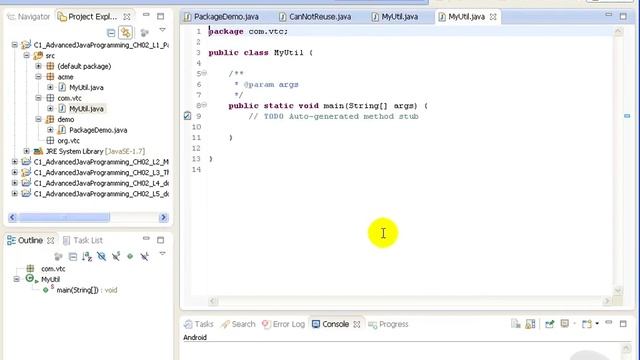Screen dimensions: 640x360
Task: Open Project Explorer view menu arrow
Action: coord(162,30)
